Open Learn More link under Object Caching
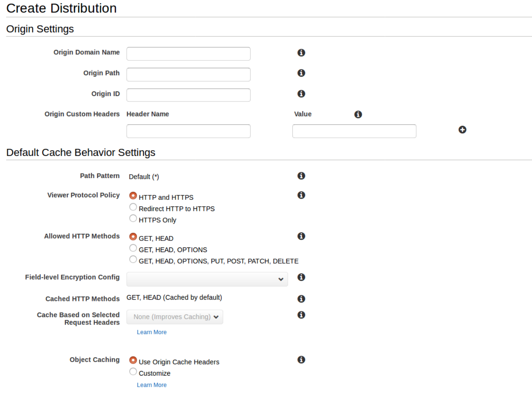The width and height of the screenshot is (532, 395). tap(152, 385)
